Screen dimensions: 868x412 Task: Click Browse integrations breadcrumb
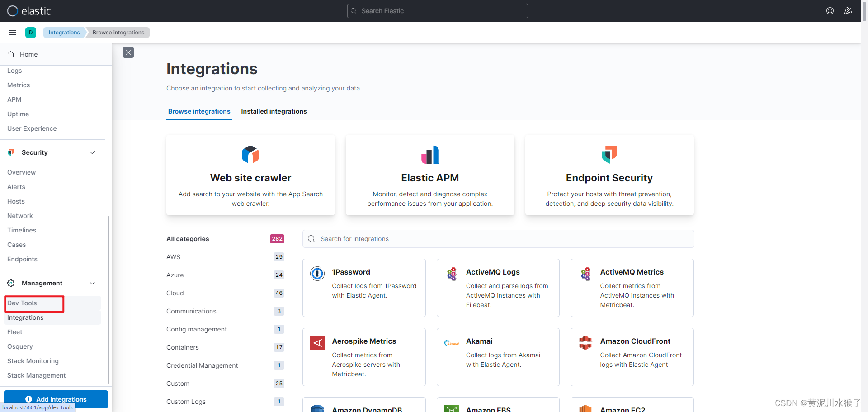coord(118,33)
